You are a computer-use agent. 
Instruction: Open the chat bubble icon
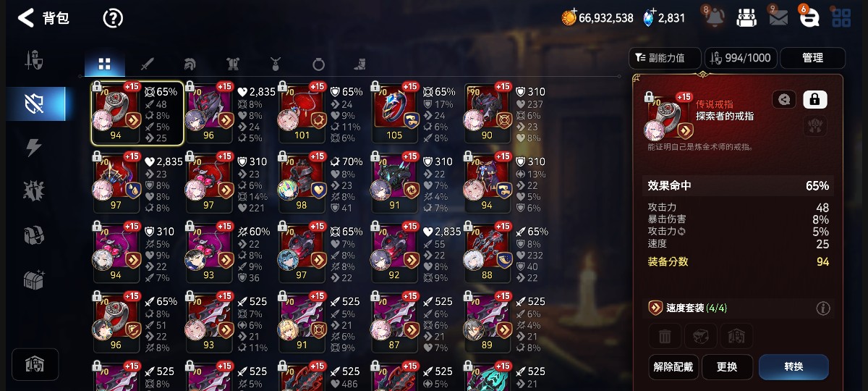pyautogui.click(x=810, y=17)
